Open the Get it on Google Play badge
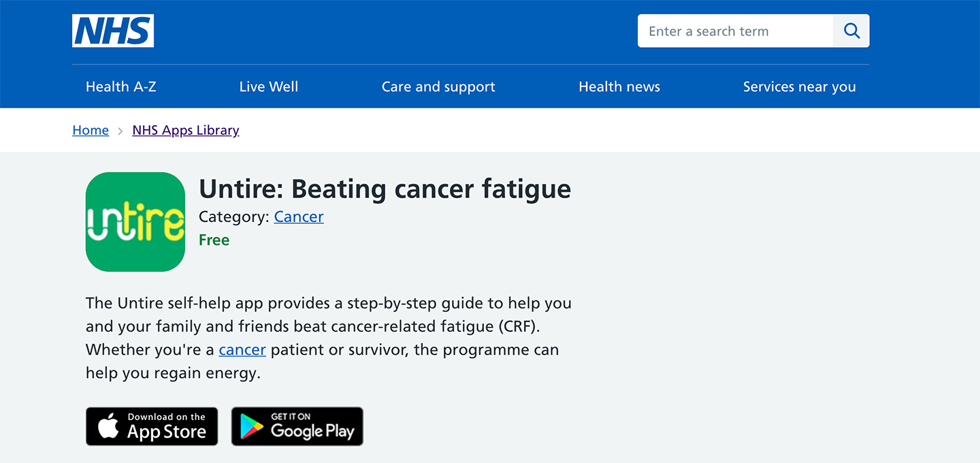The height and width of the screenshot is (463, 980). tap(297, 426)
